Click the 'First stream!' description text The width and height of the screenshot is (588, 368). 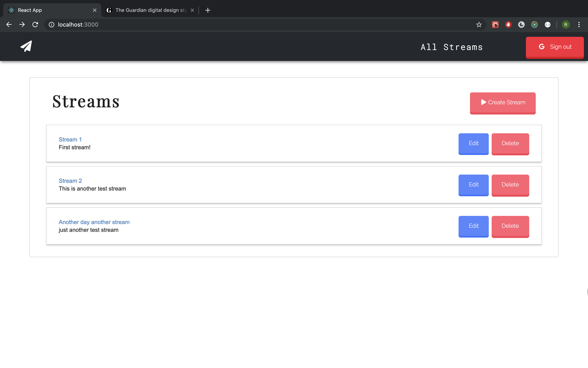coord(75,147)
